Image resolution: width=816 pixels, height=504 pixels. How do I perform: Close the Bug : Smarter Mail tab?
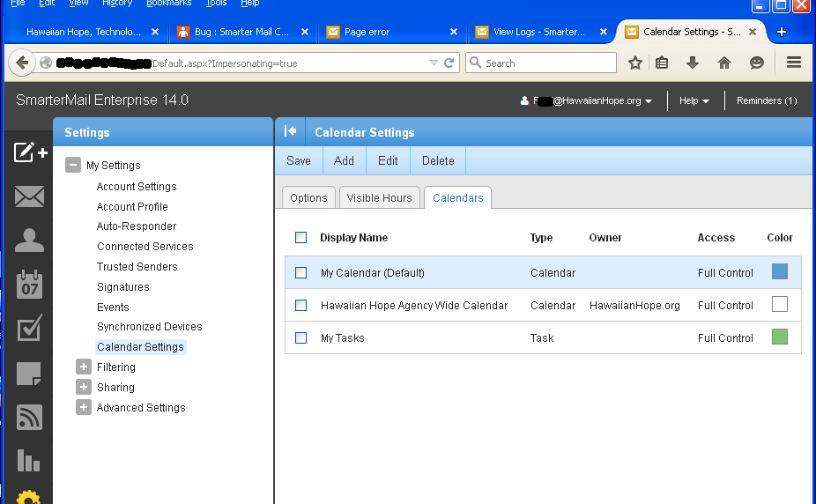[x=305, y=32]
